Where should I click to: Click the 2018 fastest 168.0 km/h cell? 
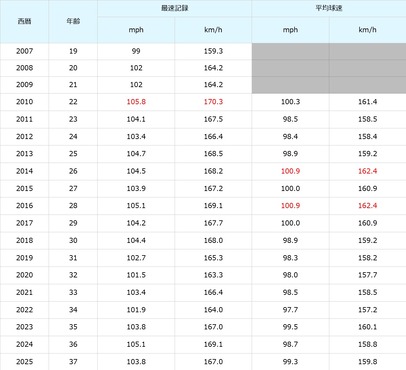pos(213,240)
